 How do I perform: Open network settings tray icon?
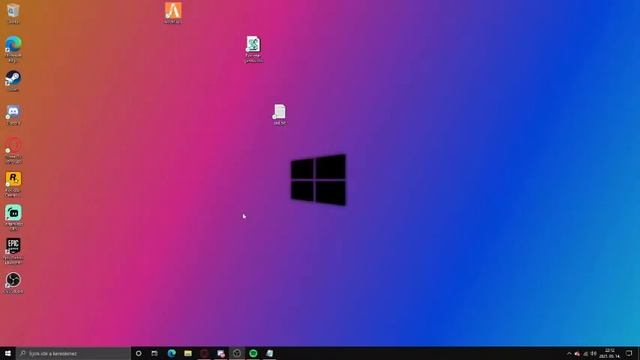[x=586, y=353]
